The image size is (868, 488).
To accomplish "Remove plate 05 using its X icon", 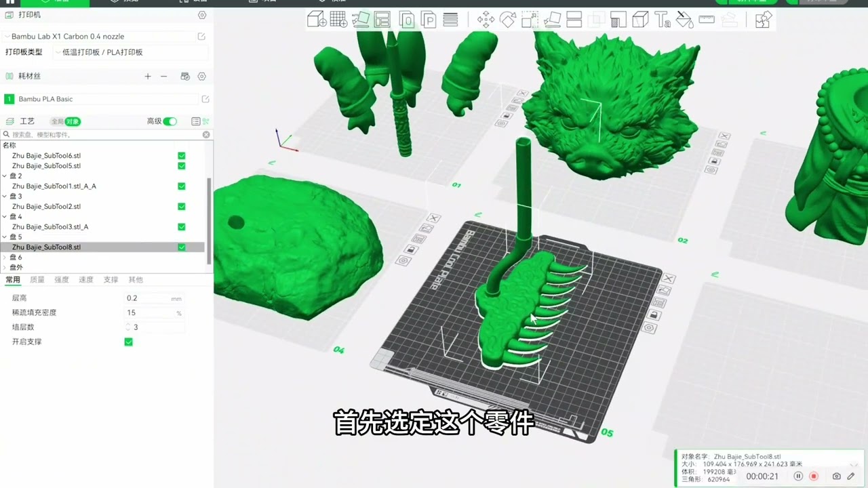I will tap(669, 279).
